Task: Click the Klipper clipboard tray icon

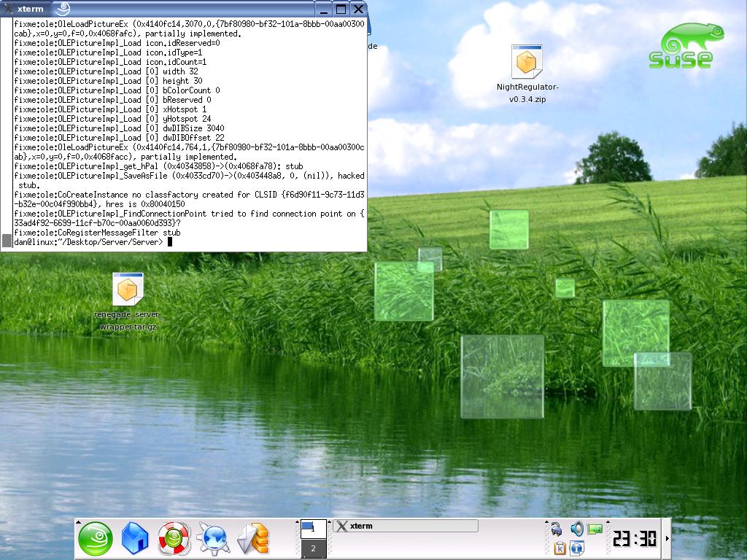Action: tap(560, 548)
